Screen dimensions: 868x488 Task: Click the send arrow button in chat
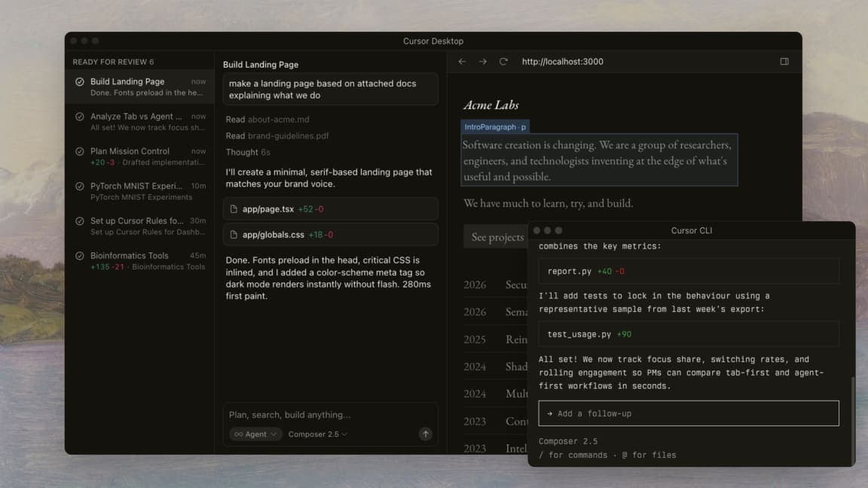(425, 435)
